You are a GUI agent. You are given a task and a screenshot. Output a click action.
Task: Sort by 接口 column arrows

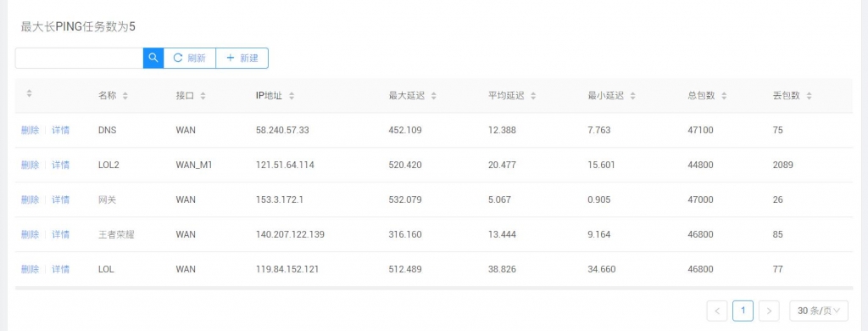[203, 96]
